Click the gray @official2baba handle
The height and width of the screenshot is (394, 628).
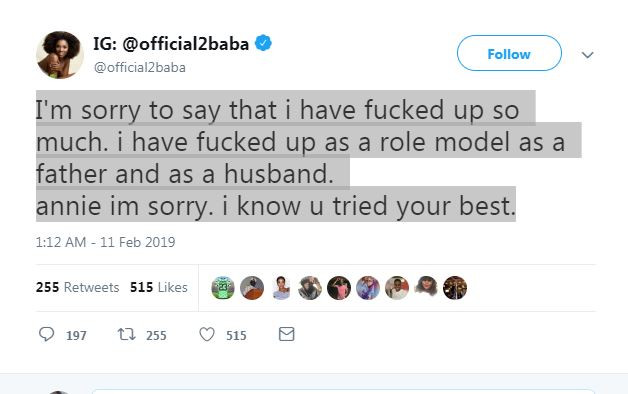click(140, 67)
